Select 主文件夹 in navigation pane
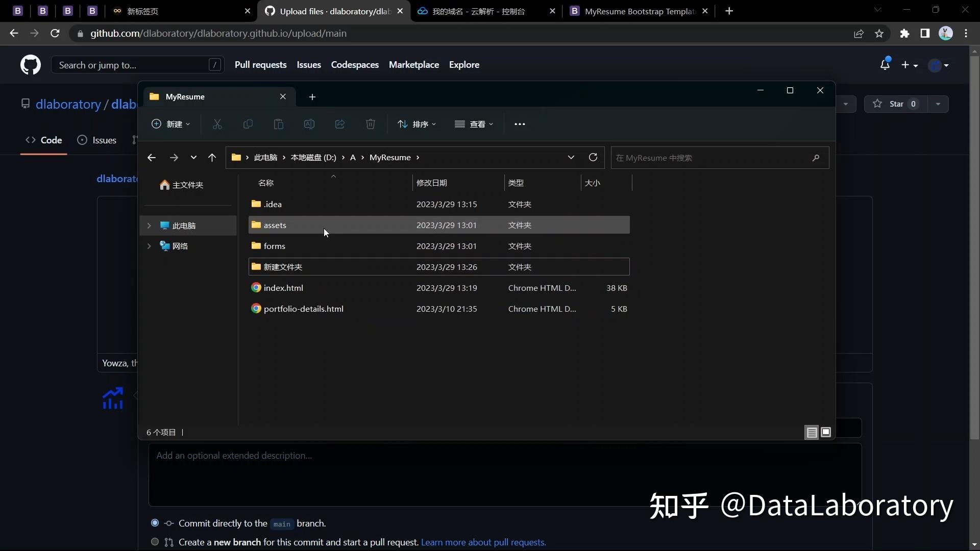The image size is (980, 551). 182,185
